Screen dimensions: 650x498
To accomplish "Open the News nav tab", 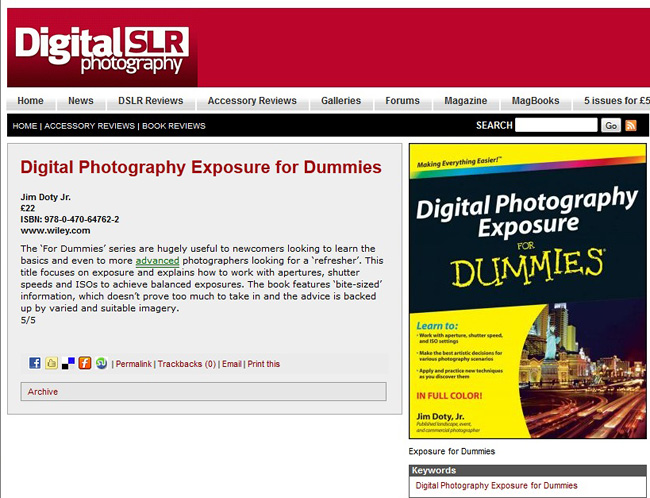I will click(81, 101).
